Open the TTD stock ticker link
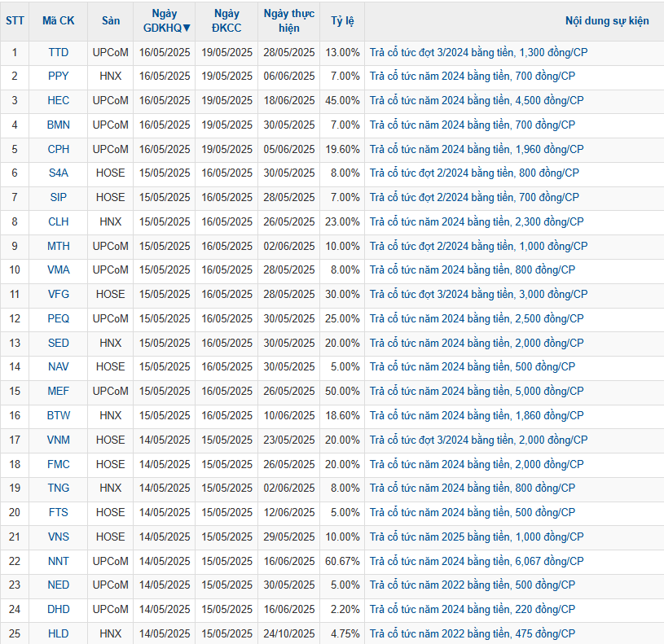The width and height of the screenshot is (664, 644). (58, 52)
